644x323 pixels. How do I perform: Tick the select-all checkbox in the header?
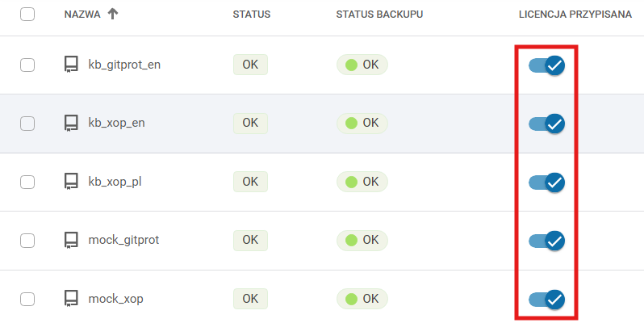pos(27,14)
